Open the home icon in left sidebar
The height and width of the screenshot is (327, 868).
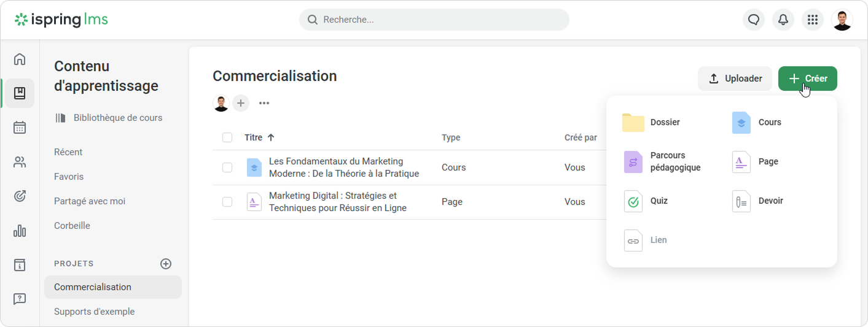tap(20, 60)
